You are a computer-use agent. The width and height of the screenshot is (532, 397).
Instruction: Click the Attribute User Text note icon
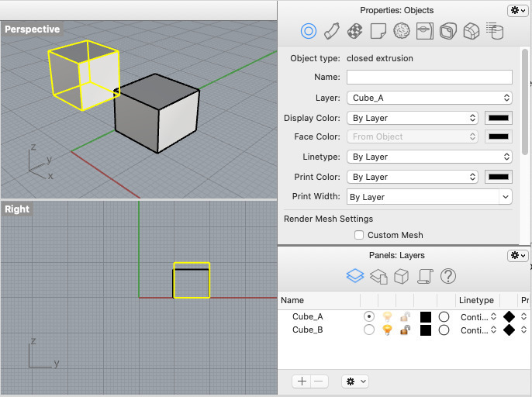pos(378,31)
